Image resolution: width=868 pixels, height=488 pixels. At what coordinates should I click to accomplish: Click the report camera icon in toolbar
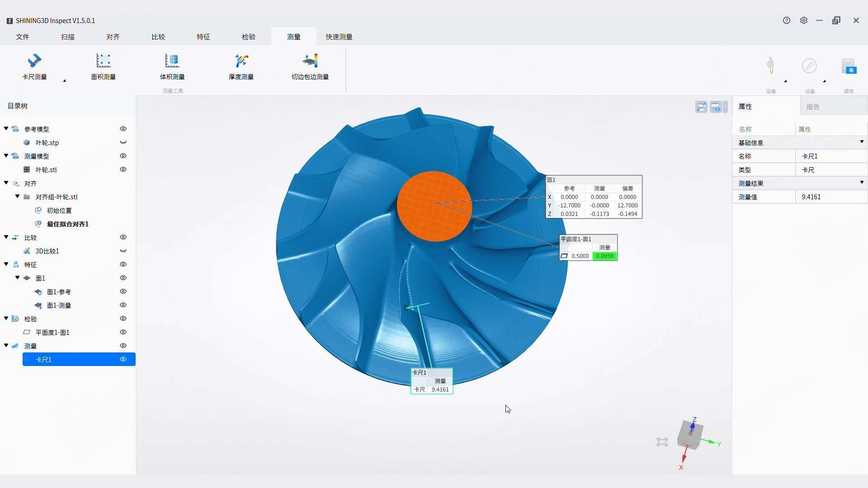pos(849,66)
